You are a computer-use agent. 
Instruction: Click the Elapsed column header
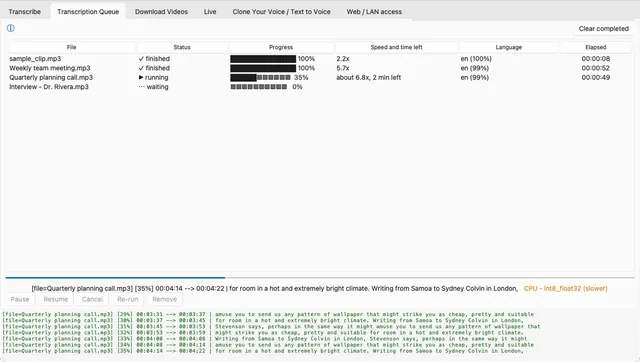596,47
